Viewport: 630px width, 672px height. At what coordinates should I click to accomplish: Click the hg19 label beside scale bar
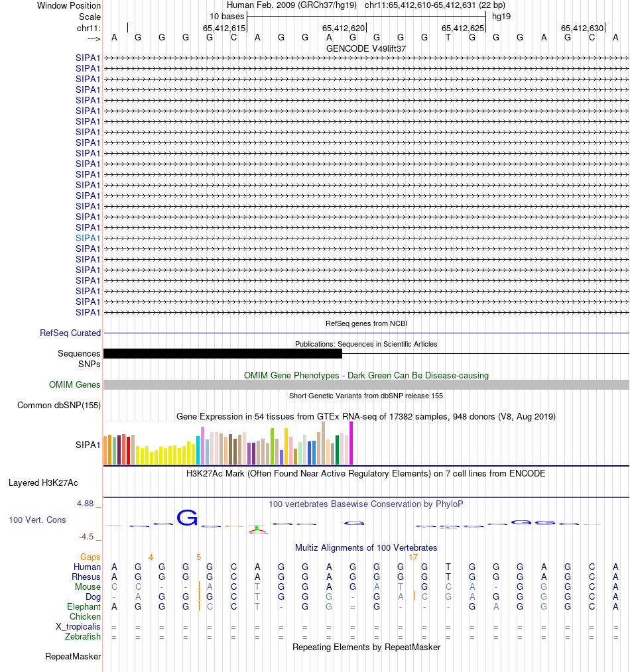[501, 17]
